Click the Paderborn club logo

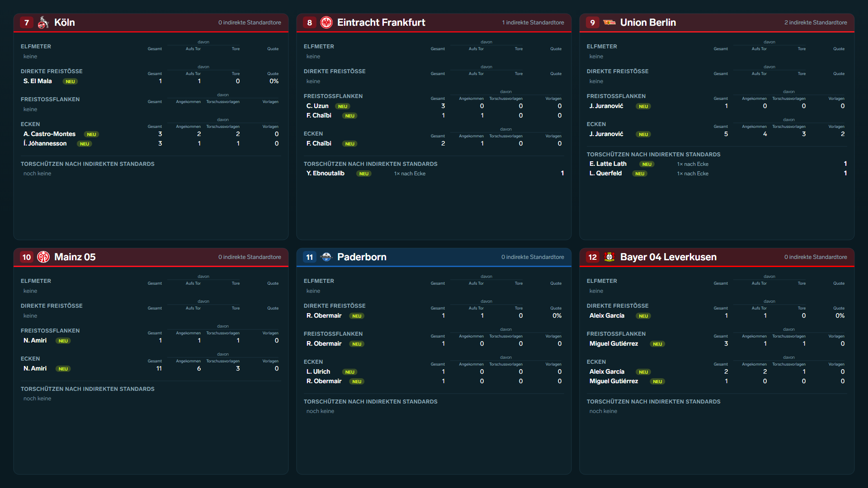(326, 257)
